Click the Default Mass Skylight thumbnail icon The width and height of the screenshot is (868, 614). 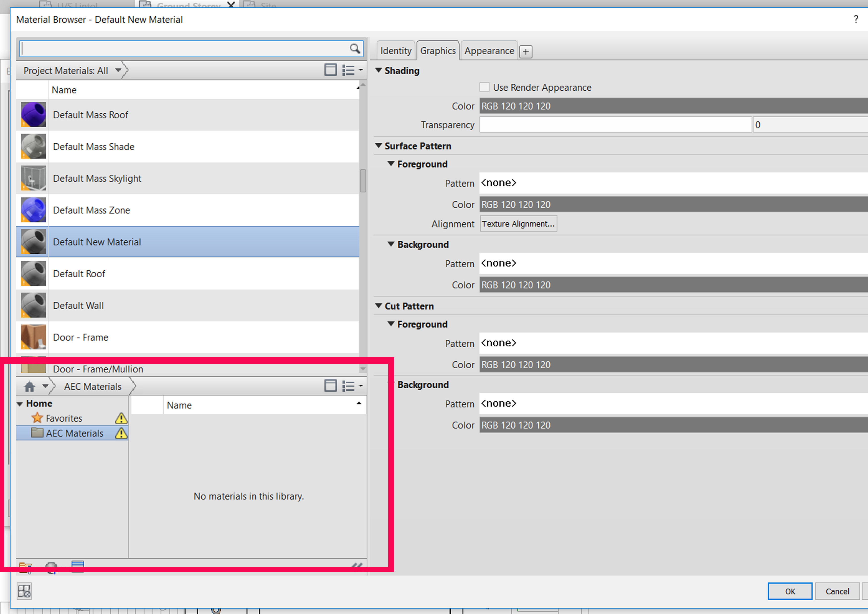[33, 178]
